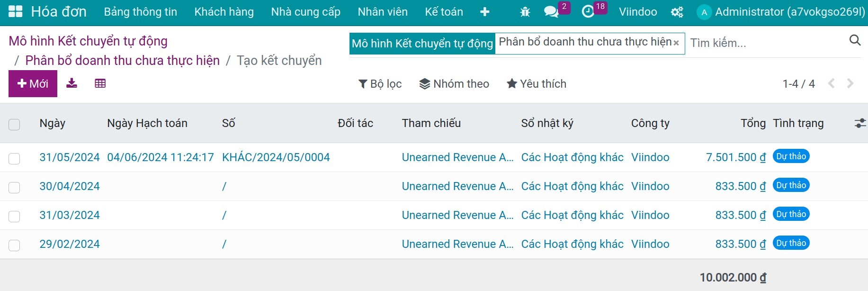Click the download export icon
This screenshot has height=291, width=868.
coord(72,83)
